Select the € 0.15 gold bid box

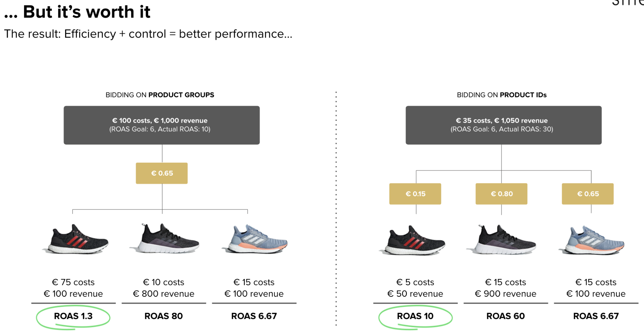coord(415,194)
